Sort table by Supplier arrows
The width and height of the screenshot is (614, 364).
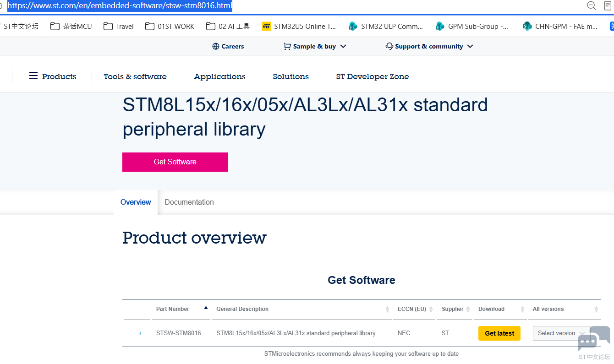click(x=468, y=309)
